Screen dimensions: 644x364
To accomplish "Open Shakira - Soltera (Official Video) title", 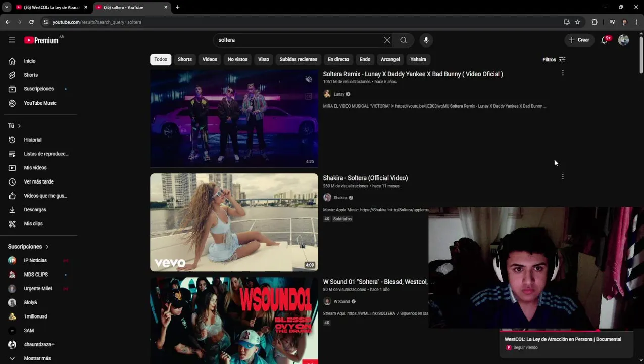I will 365,178.
